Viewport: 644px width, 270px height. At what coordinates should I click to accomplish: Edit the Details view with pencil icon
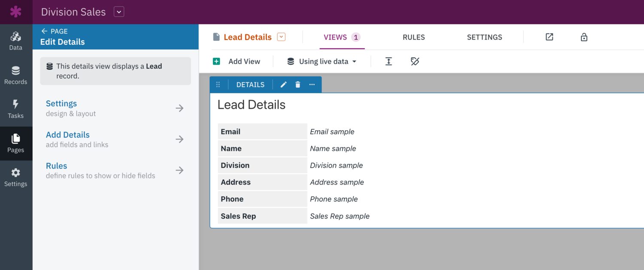[283, 84]
